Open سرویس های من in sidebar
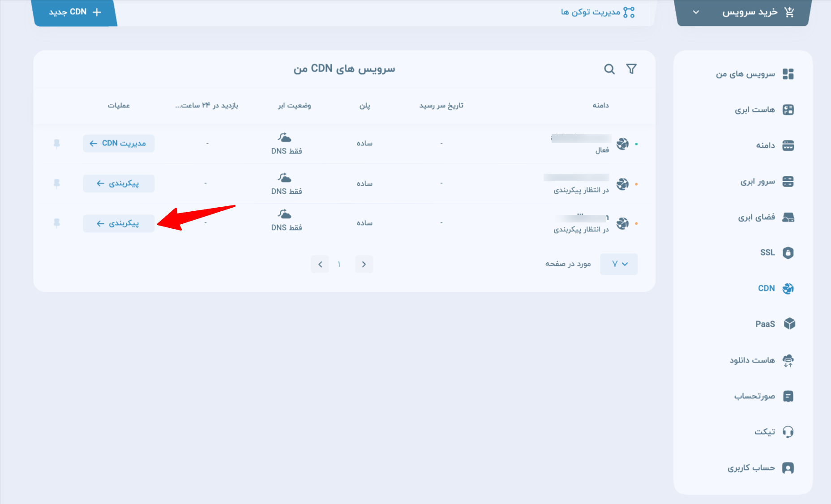Screen dimensions: 831x504 click(x=745, y=74)
